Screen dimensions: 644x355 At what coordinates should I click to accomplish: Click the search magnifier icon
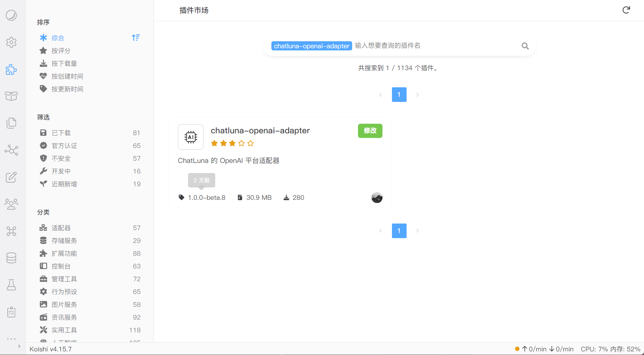[525, 46]
